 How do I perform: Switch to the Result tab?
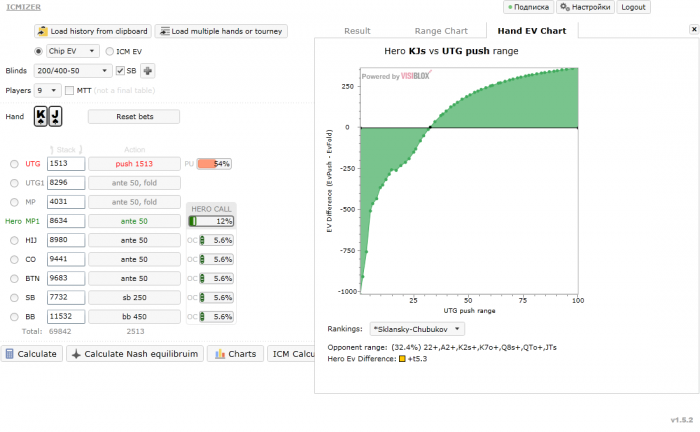pos(357,31)
